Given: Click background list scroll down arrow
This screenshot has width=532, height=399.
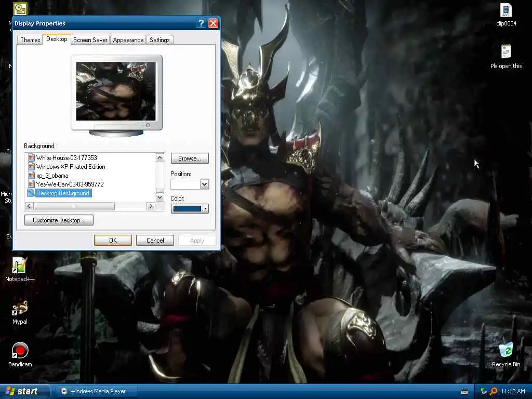Looking at the screenshot, I should click(160, 197).
